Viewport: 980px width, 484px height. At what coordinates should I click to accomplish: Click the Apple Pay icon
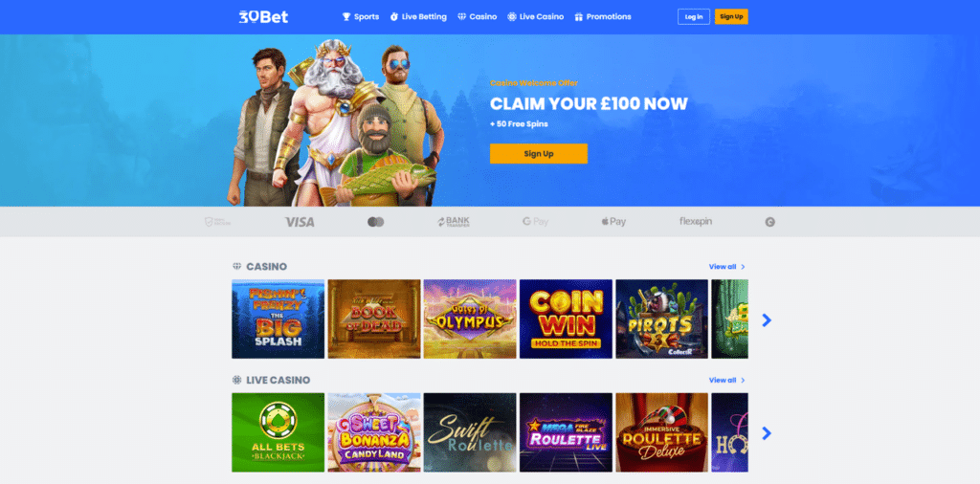click(x=613, y=222)
